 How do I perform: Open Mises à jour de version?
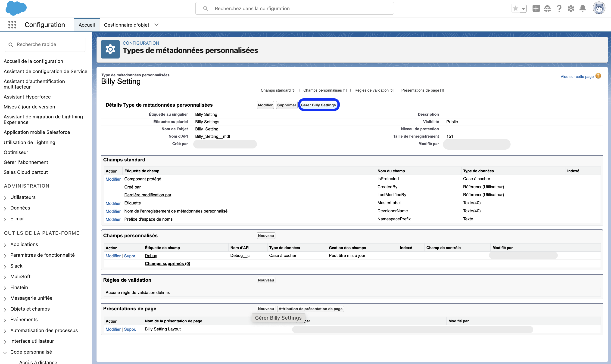pos(29,107)
